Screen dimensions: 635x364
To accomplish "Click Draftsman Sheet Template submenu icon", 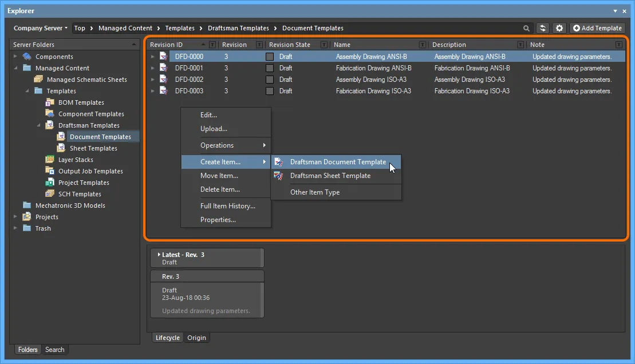I will (x=279, y=176).
